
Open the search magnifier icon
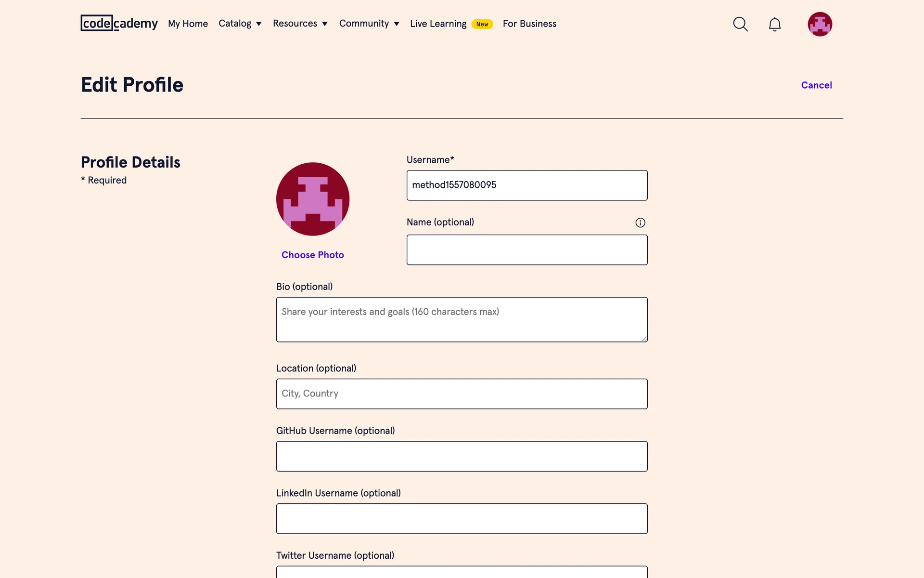pos(740,24)
